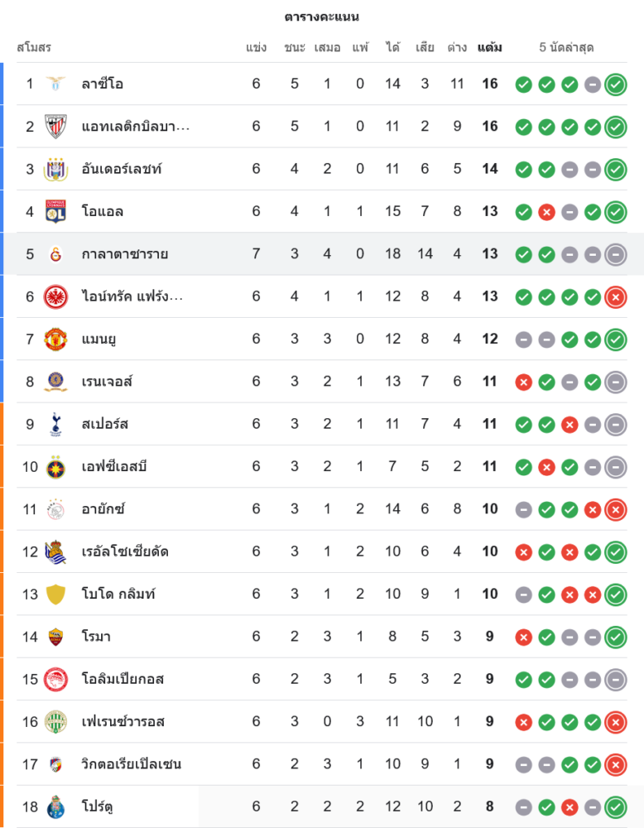Image resolution: width=644 pixels, height=828 pixels.
Task: Open the โอแอล team link
Action: (103, 211)
